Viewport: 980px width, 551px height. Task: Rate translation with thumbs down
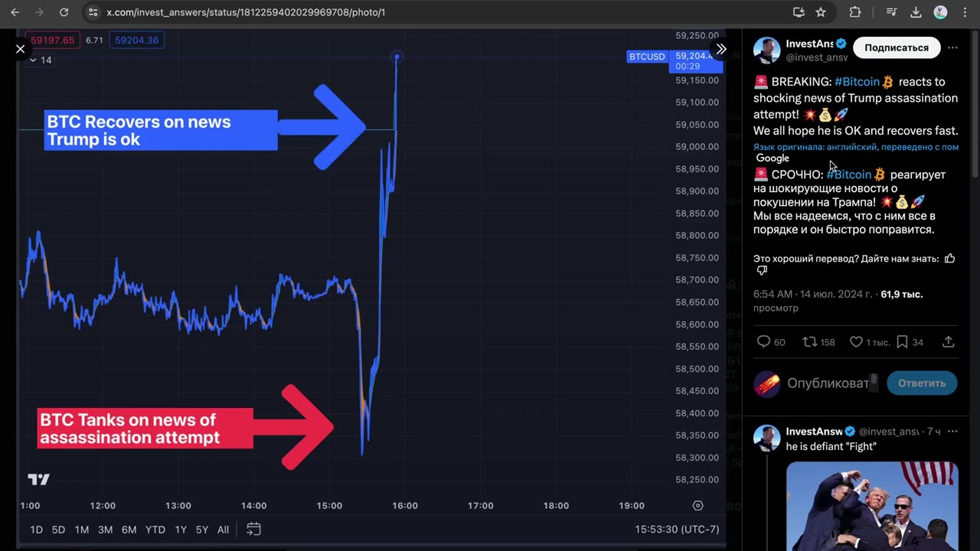pos(762,270)
